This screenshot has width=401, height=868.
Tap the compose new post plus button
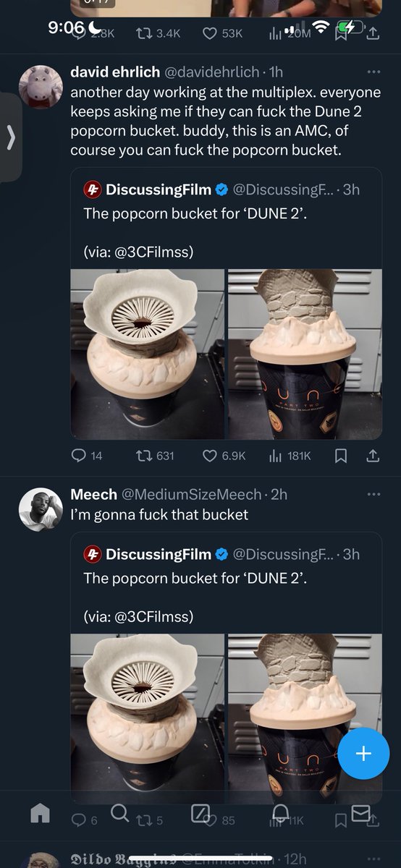(363, 753)
